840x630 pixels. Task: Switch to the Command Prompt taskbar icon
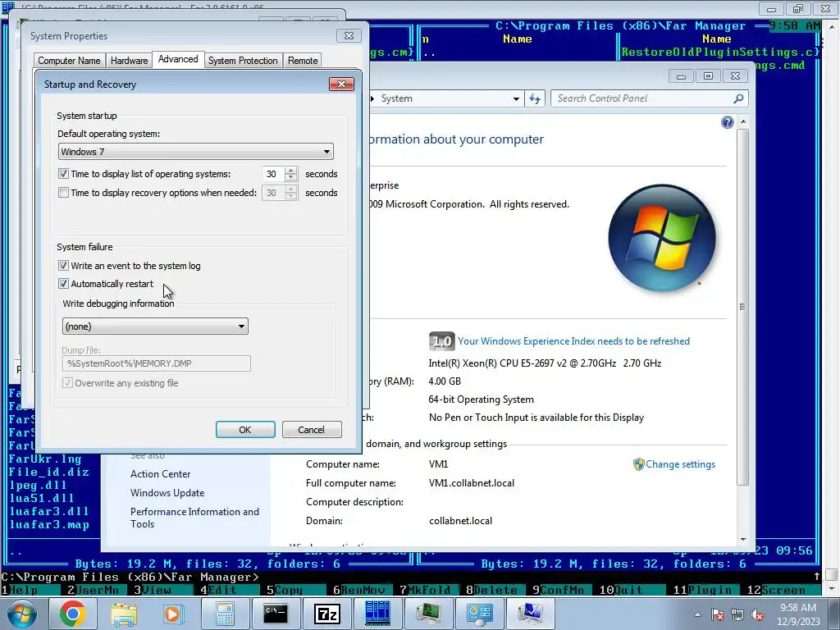click(276, 614)
